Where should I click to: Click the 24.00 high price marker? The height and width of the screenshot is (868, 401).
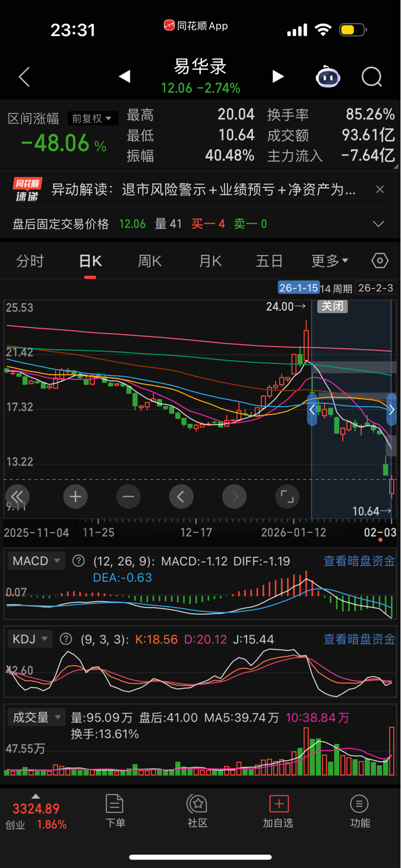[286, 307]
